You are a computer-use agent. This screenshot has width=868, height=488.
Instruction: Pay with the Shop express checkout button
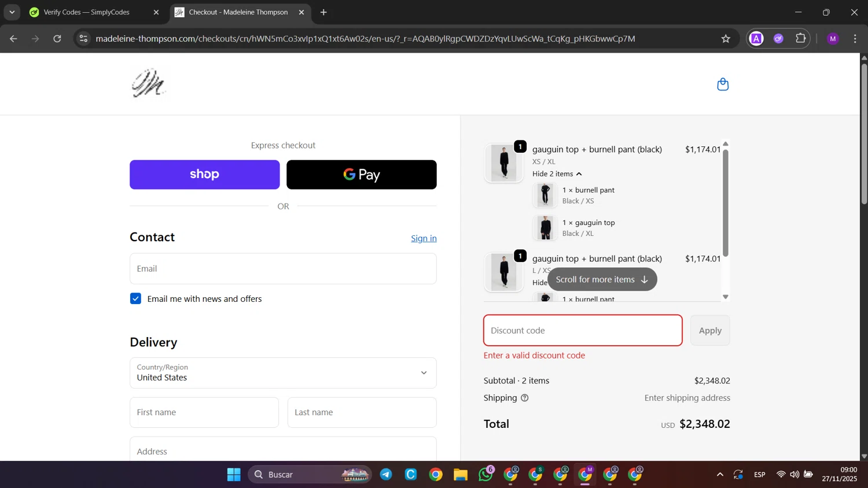205,175
